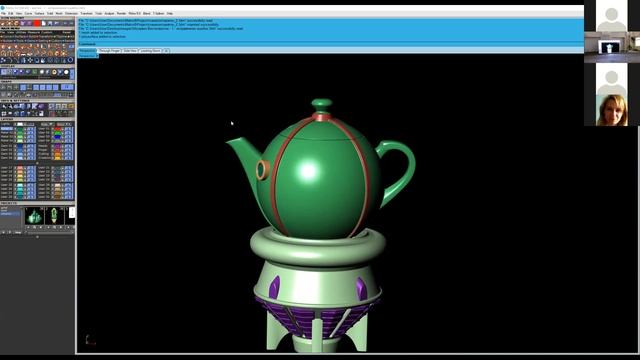Viewport: 640px width, 360px height.
Task: Open the Solid menu
Action: [x=50, y=13]
